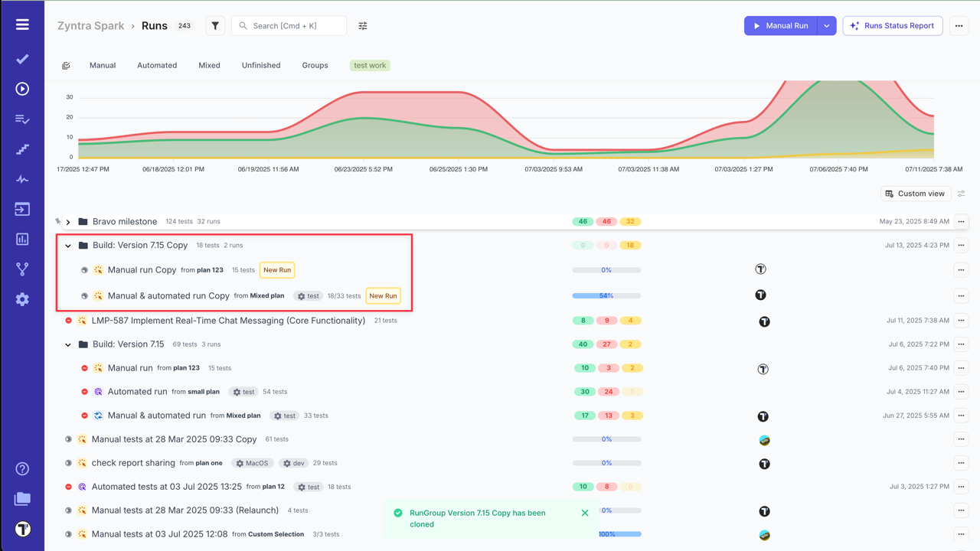Open the branches icon in sidebar
The height and width of the screenshot is (551, 980).
tap(22, 269)
